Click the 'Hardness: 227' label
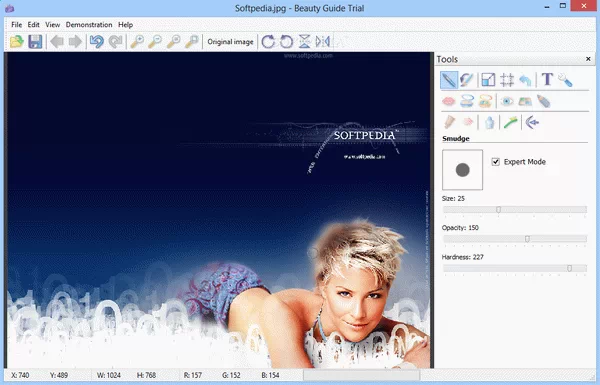The width and height of the screenshot is (600, 385). coord(463,257)
